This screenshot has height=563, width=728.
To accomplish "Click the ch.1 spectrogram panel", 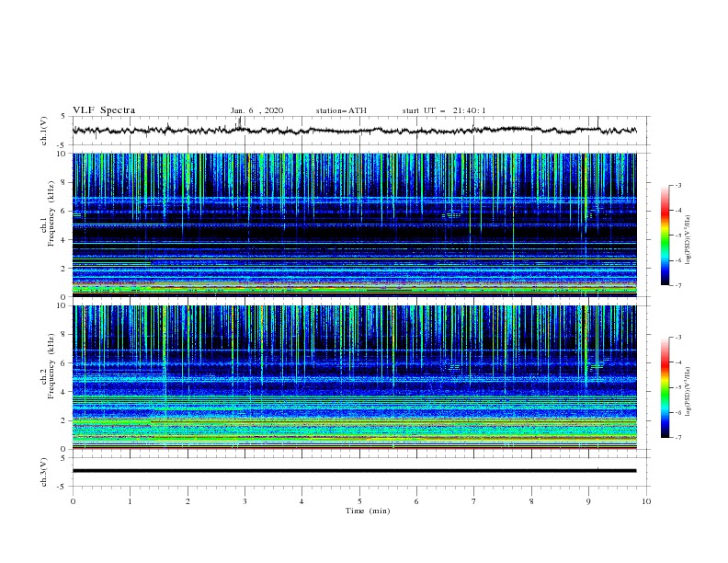I will coord(354,224).
